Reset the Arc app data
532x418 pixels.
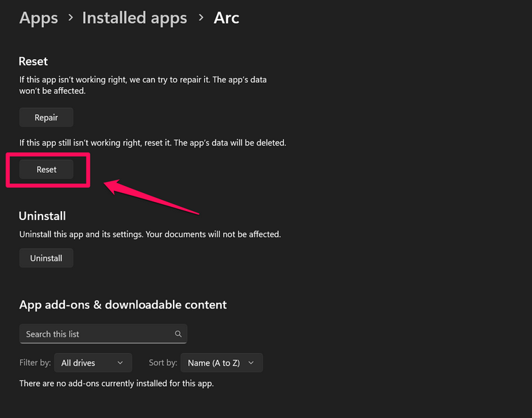[x=47, y=170]
